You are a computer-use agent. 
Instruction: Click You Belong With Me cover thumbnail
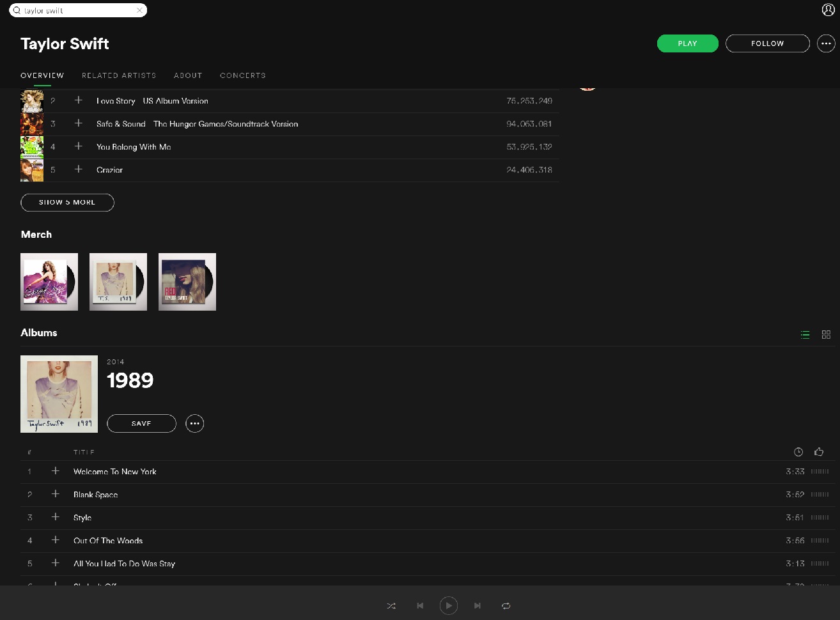point(32,147)
